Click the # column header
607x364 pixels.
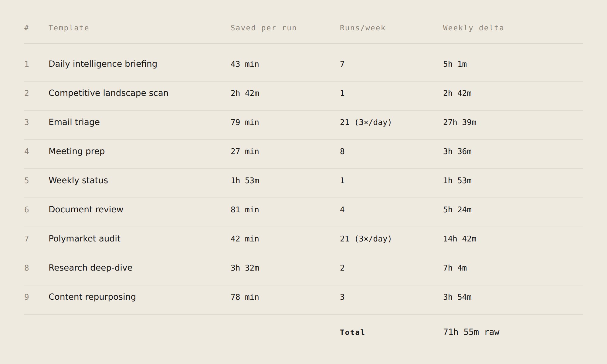tap(26, 28)
